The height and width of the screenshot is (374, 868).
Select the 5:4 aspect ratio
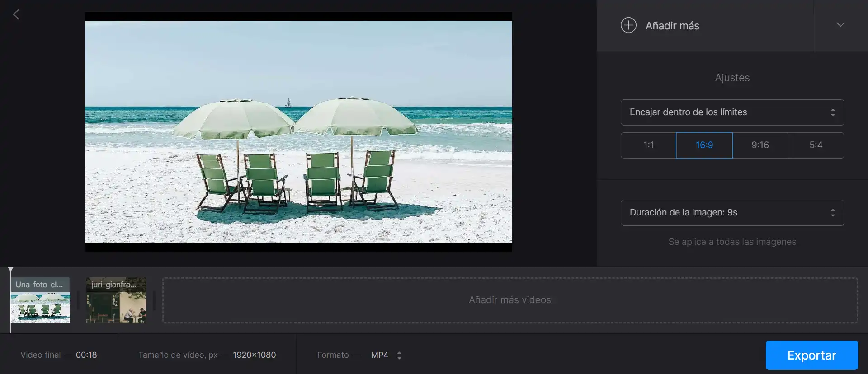coord(816,145)
